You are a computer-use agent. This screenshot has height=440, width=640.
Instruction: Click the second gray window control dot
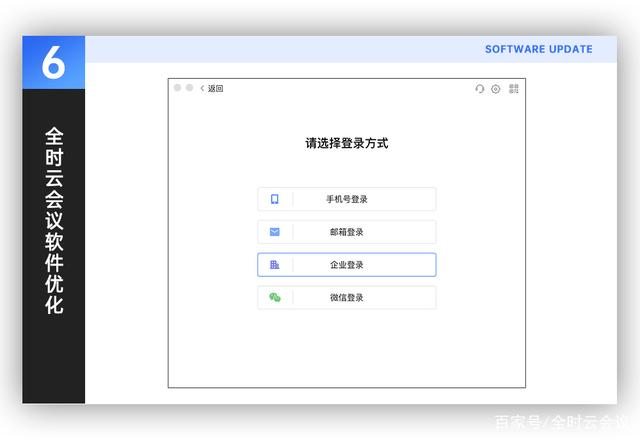coord(189,88)
